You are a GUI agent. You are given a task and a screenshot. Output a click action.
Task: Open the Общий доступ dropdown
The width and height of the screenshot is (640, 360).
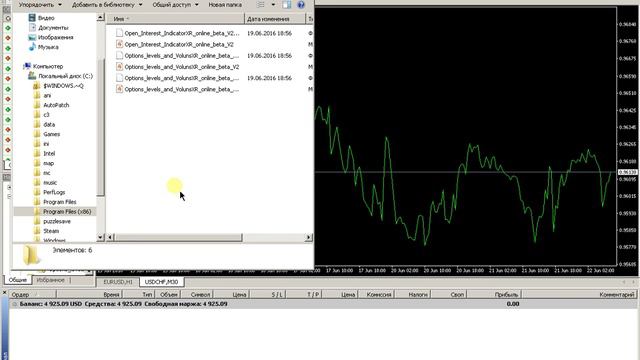coord(175,5)
